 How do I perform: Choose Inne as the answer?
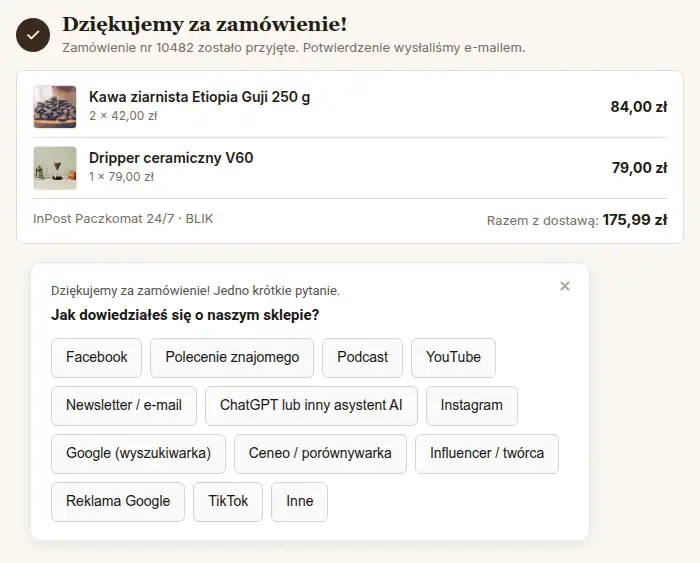pyautogui.click(x=299, y=501)
